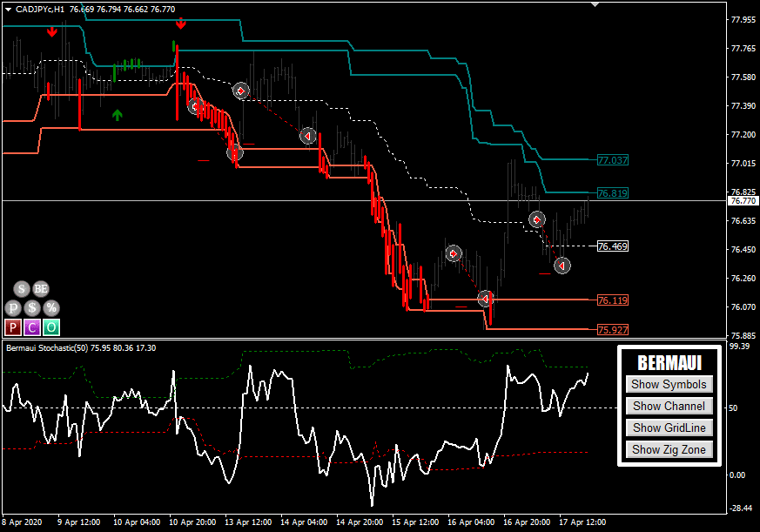Image resolution: width=760 pixels, height=532 pixels.
Task: Toggle the Show GridLine button
Action: coord(669,428)
